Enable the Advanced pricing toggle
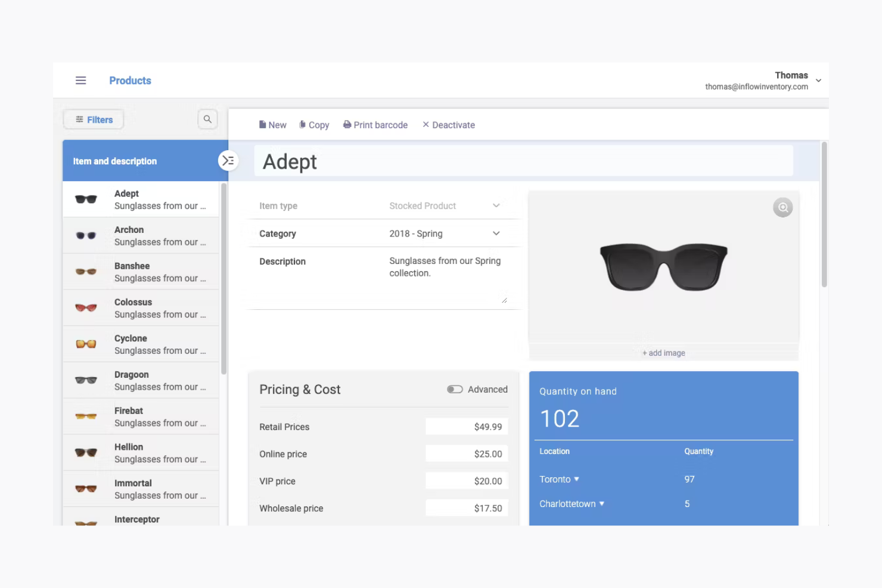Screen dimensions: 882x588 [455, 388]
